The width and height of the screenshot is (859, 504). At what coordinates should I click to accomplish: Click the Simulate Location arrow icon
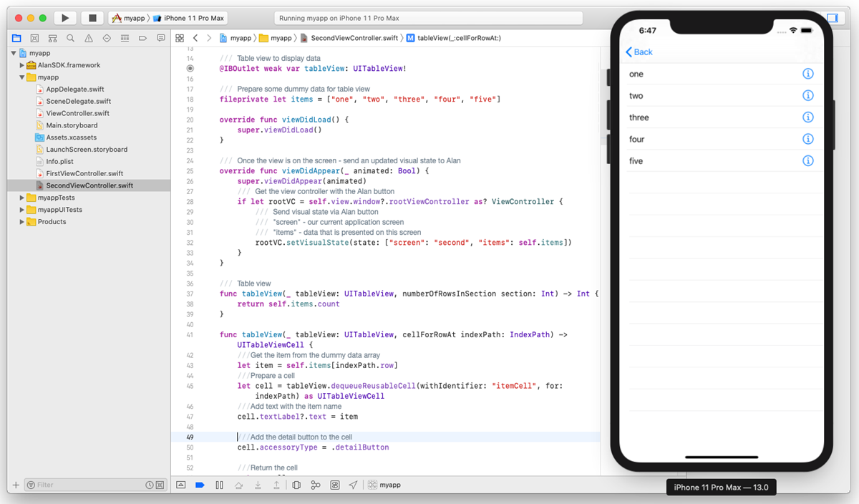(353, 485)
